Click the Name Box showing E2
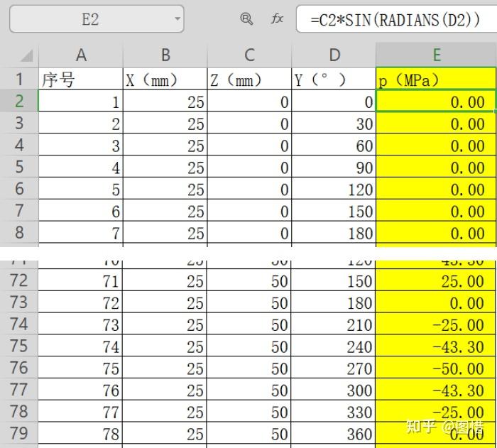Image resolution: width=497 pixels, height=448 pixels. (x=97, y=18)
